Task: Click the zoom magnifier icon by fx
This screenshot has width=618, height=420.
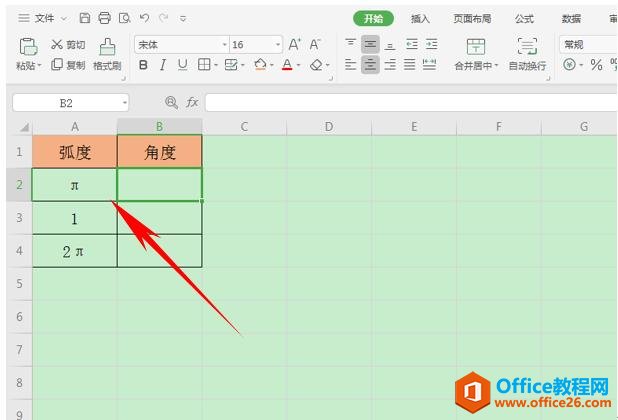Action: click(171, 103)
